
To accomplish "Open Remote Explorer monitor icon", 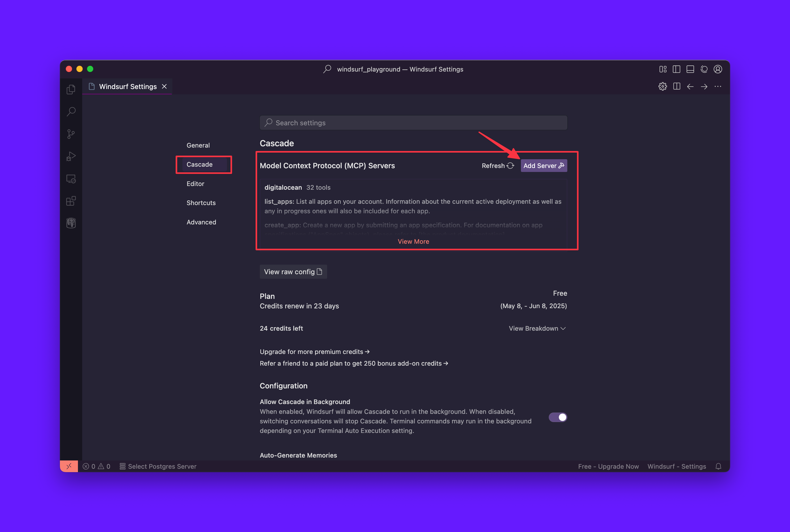I will click(71, 179).
